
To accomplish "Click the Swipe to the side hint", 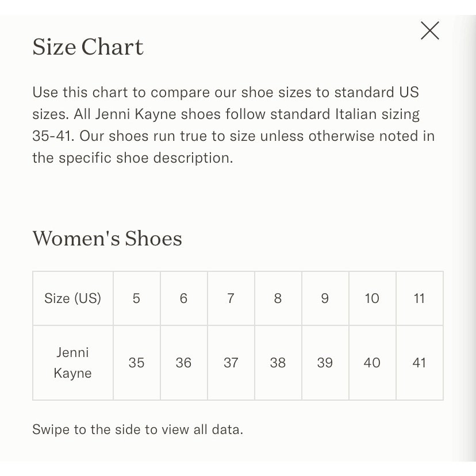I will [x=137, y=429].
